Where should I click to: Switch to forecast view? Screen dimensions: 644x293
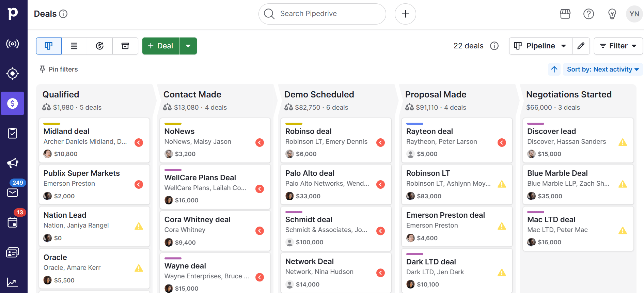(100, 46)
